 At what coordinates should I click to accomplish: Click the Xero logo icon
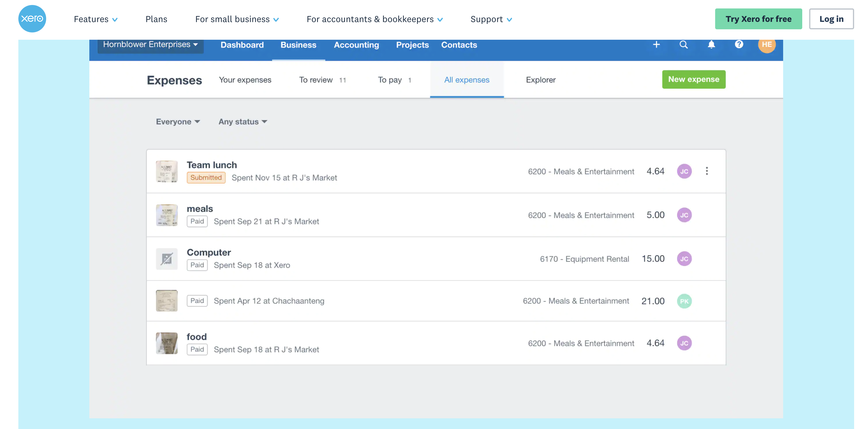click(x=32, y=19)
